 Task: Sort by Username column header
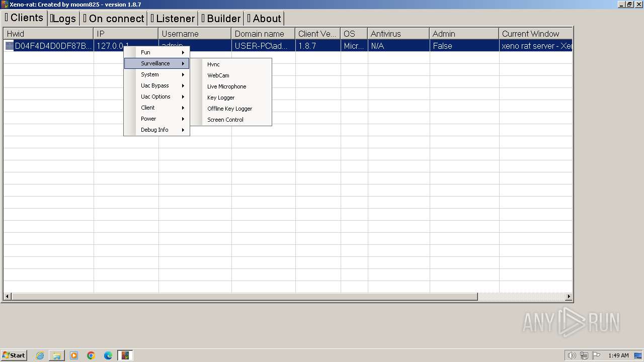coord(195,34)
